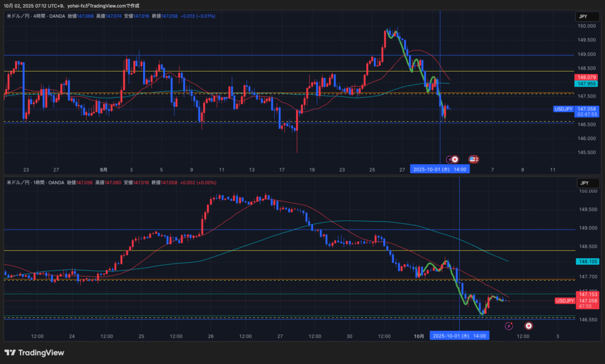
Task: Click the purple lightning icon in the lower chart
Action: pyautogui.click(x=509, y=326)
